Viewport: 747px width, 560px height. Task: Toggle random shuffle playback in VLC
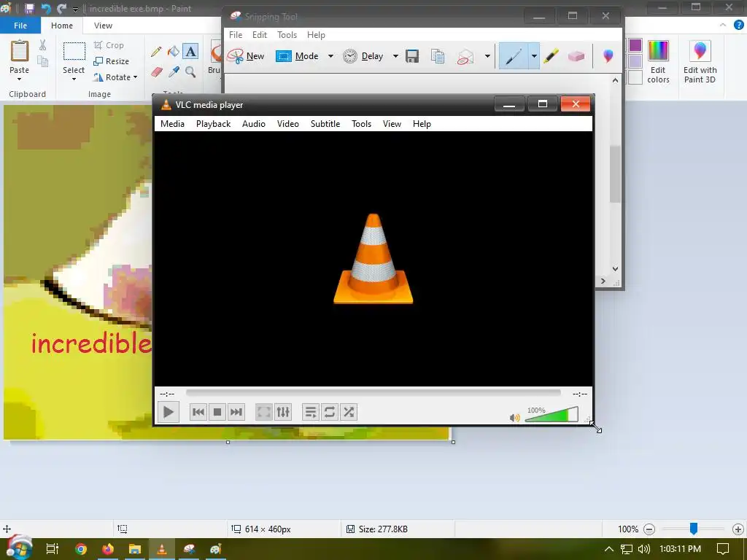tap(349, 412)
